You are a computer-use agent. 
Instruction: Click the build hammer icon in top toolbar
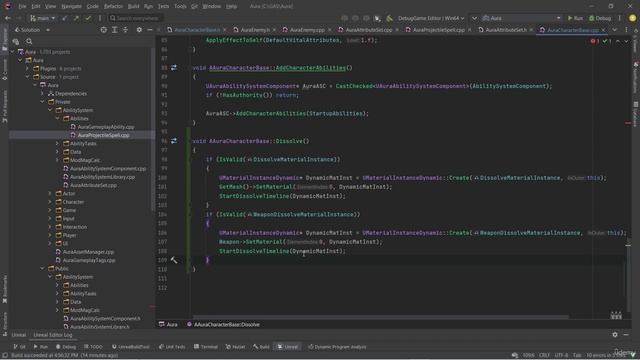(389, 18)
